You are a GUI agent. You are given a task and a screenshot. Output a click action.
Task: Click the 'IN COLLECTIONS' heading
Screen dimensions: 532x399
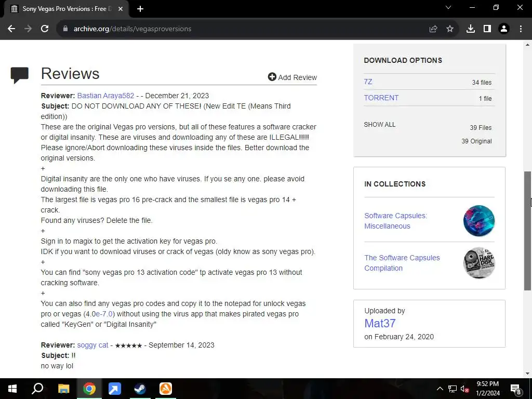point(395,184)
